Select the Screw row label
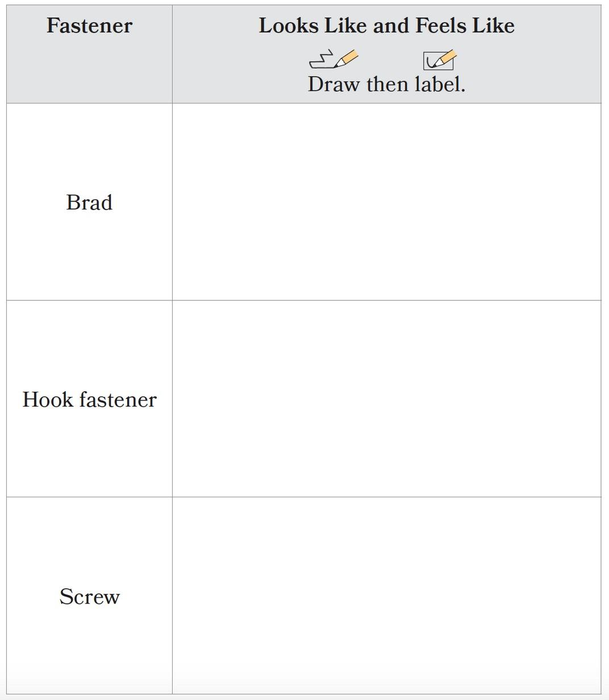The height and width of the screenshot is (700, 609). 89,597
